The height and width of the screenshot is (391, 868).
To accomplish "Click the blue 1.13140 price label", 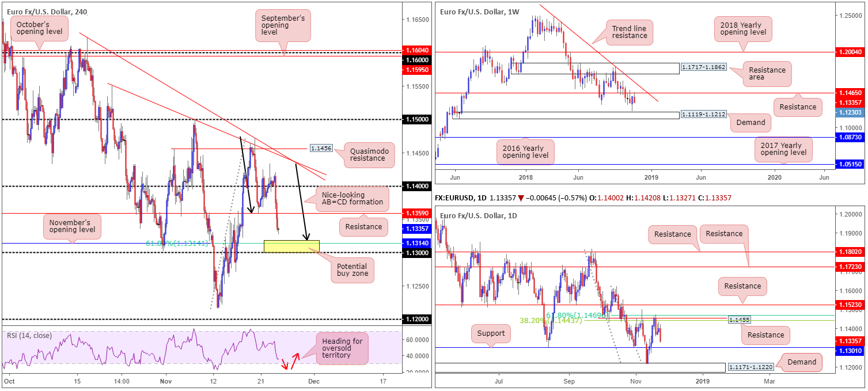I will tap(416, 243).
